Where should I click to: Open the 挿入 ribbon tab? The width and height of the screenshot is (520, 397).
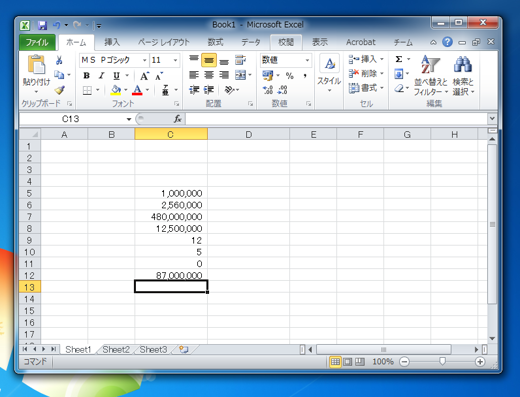112,42
